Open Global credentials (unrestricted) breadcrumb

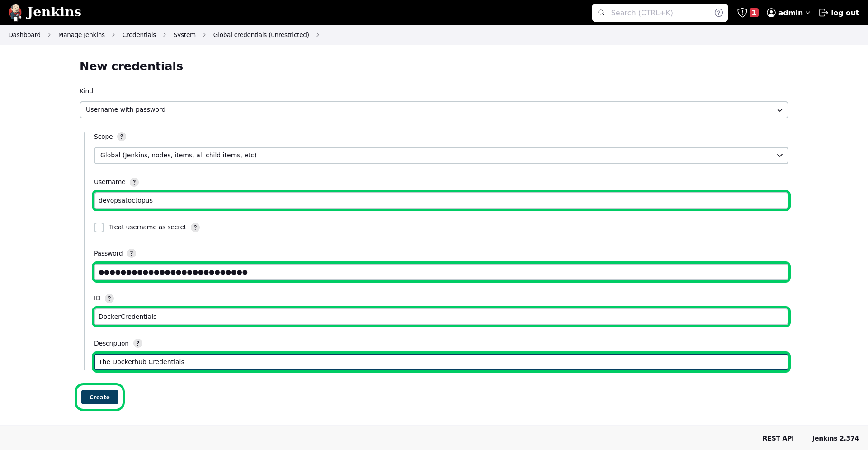point(261,35)
